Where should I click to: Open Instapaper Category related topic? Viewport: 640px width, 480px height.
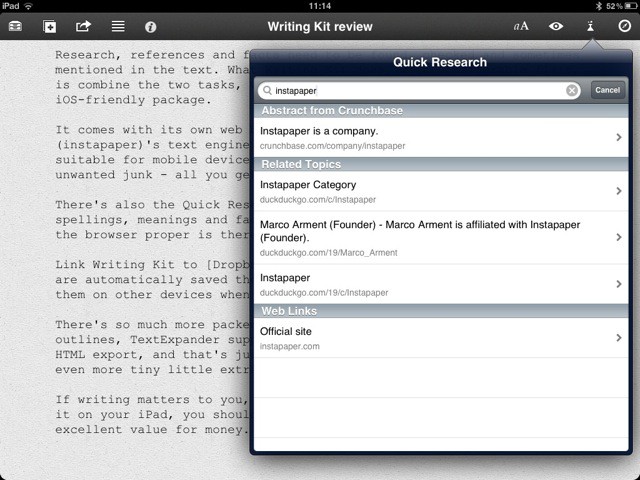(440, 191)
